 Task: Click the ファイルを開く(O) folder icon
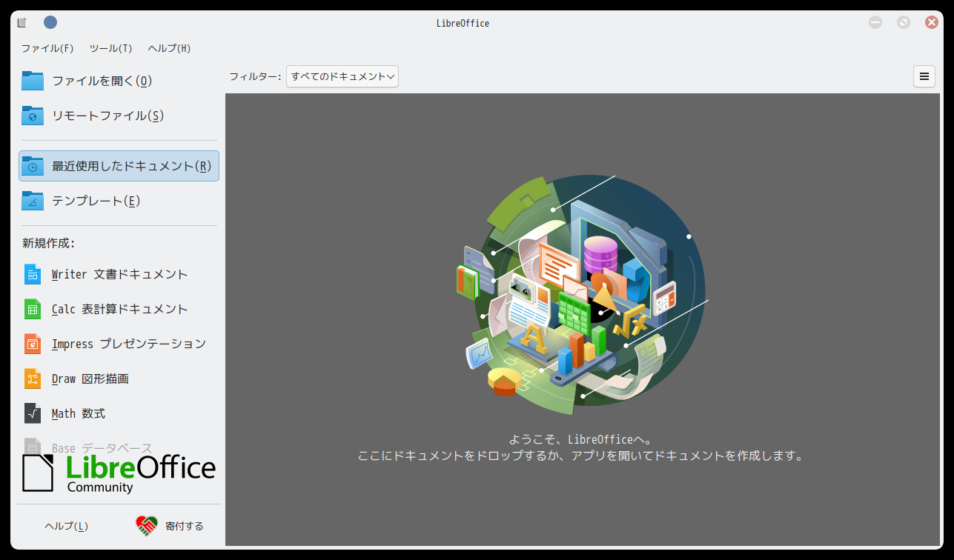point(33,81)
